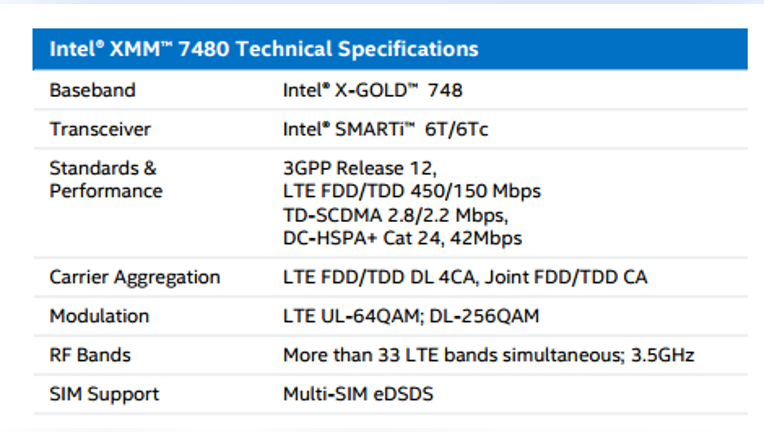
Task: Select the Modulation row label
Action: pos(99,316)
